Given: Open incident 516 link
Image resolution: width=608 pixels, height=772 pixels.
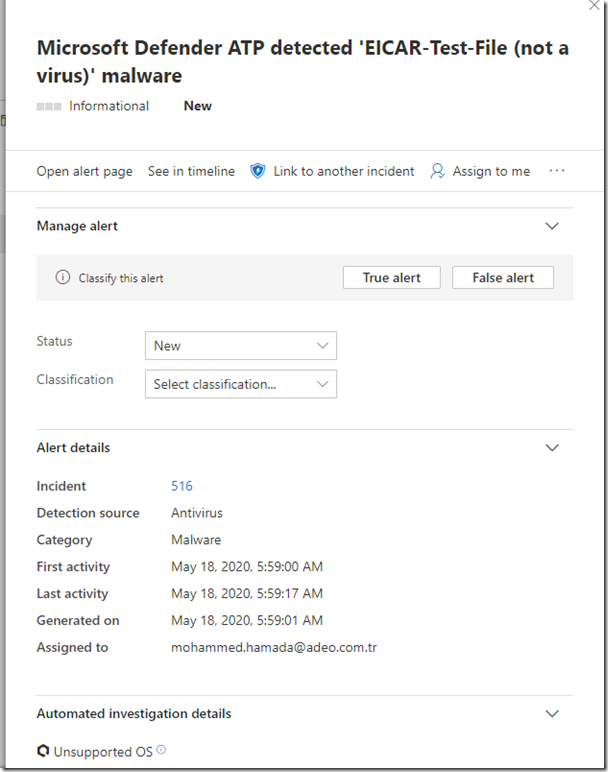Looking at the screenshot, I should coord(182,486).
